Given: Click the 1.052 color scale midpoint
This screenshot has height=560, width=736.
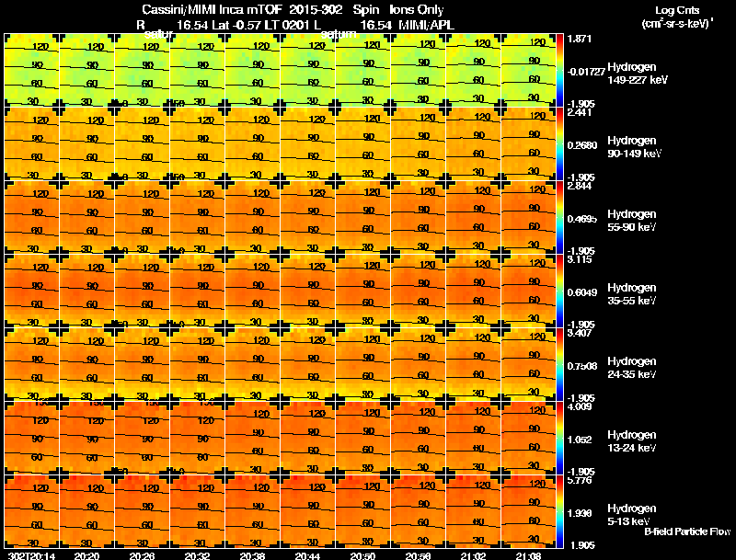Looking at the screenshot, I should pos(580,440).
